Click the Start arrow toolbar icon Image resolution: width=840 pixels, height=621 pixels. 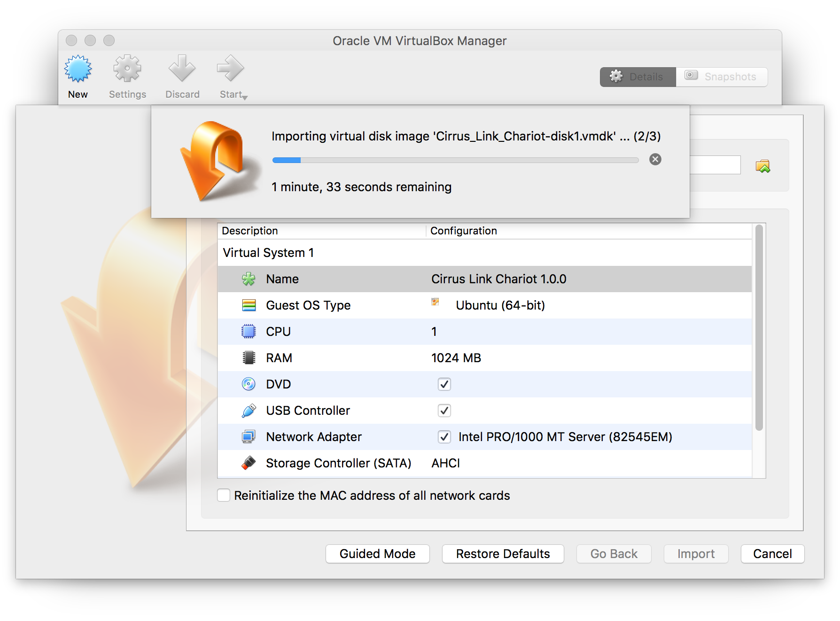[230, 69]
